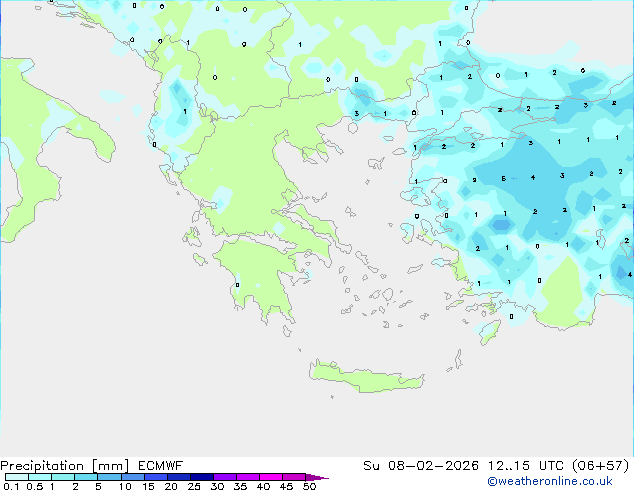The image size is (634, 490).
Task: Pick the 5–10 mm legend swatch
Action: pyautogui.click(x=109, y=477)
